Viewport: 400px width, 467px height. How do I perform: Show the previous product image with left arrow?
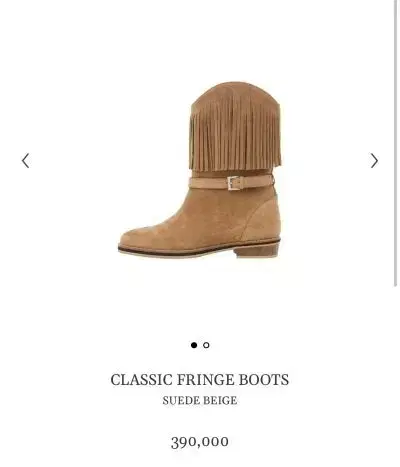click(x=26, y=161)
